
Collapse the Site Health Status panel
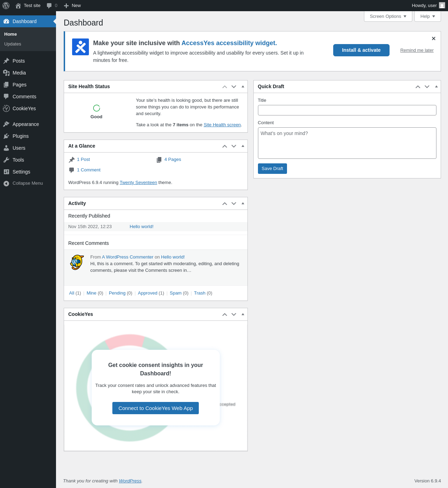(243, 86)
